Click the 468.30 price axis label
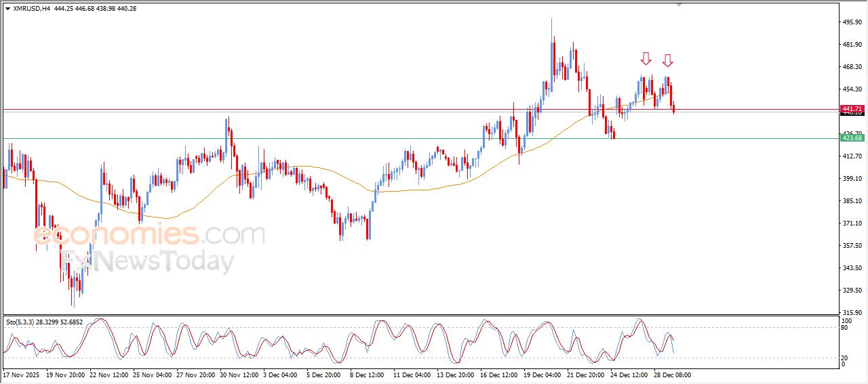Image resolution: width=868 pixels, height=384 pixels. (x=852, y=67)
